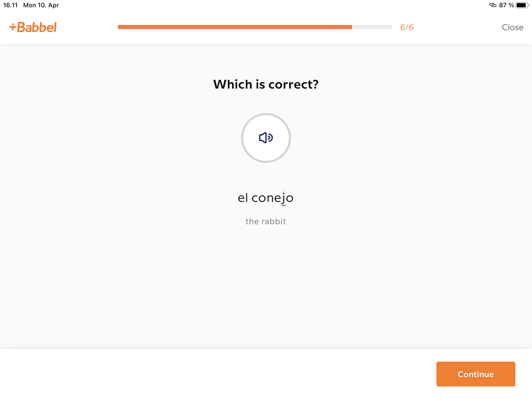Viewport: 532px width, 399px height.
Task: Click the Spanish article 'el'
Action: [243, 198]
